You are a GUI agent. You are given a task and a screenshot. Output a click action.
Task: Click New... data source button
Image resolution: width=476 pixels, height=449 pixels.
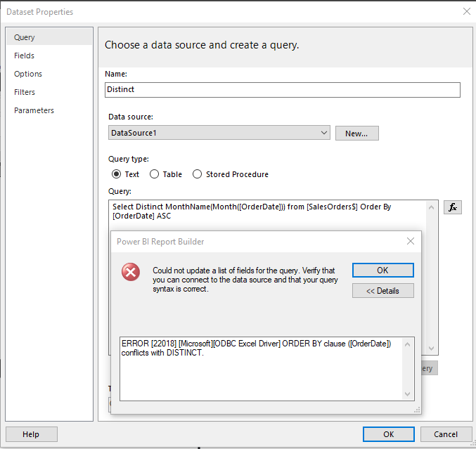tap(356, 134)
